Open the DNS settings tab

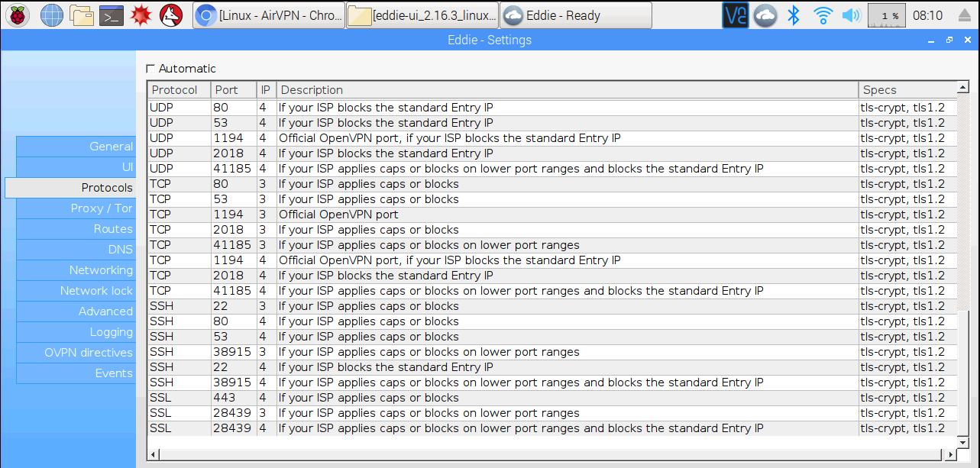tap(76, 250)
